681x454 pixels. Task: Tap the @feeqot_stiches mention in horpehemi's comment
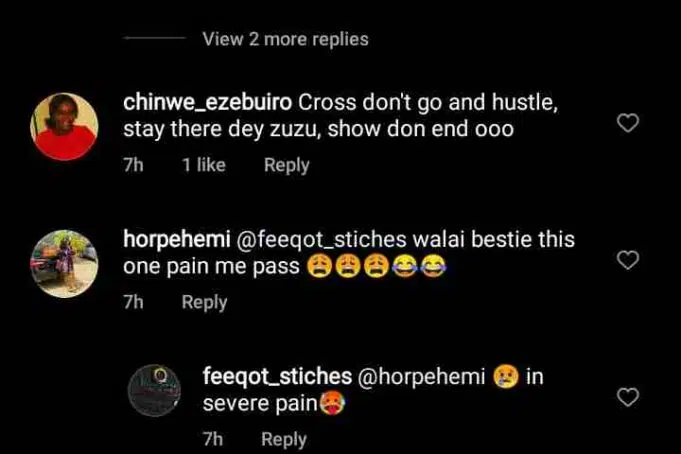[x=321, y=240]
